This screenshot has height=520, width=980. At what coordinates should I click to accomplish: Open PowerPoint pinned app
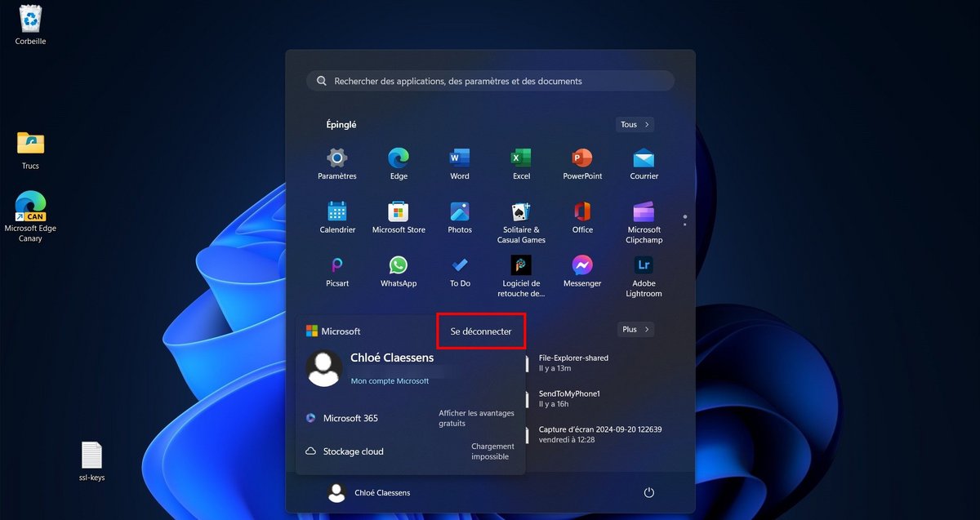[582, 164]
